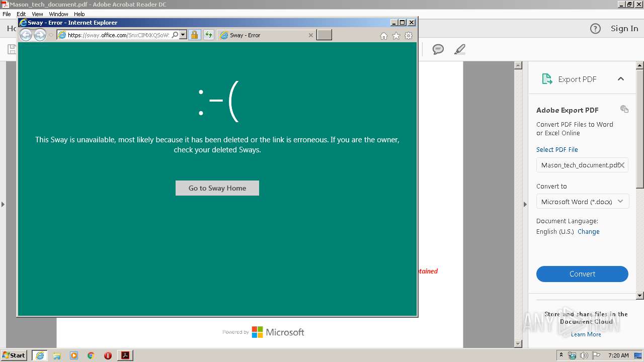Expand the left navigation pane arrow
This screenshot has height=362, width=644.
(3, 204)
